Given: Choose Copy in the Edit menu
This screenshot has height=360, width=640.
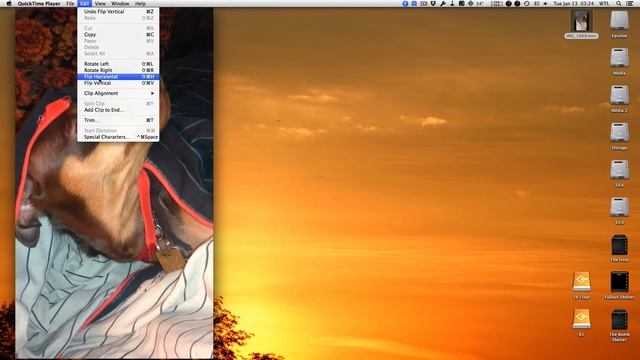Looking at the screenshot, I should click(118, 35).
